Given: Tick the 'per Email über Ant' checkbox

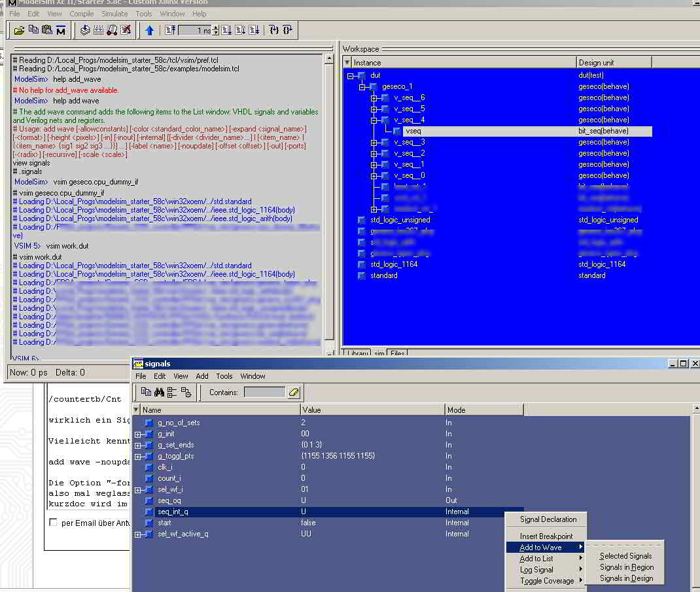Looking at the screenshot, I should (53, 523).
